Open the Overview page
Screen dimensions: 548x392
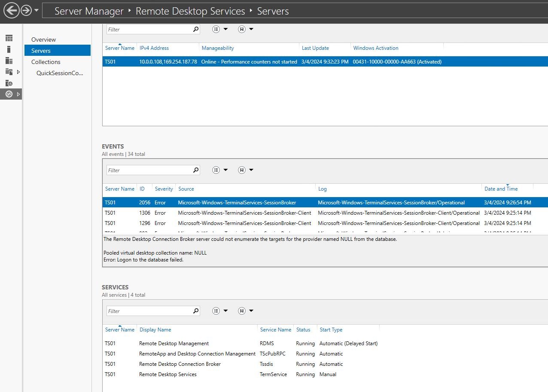point(43,39)
